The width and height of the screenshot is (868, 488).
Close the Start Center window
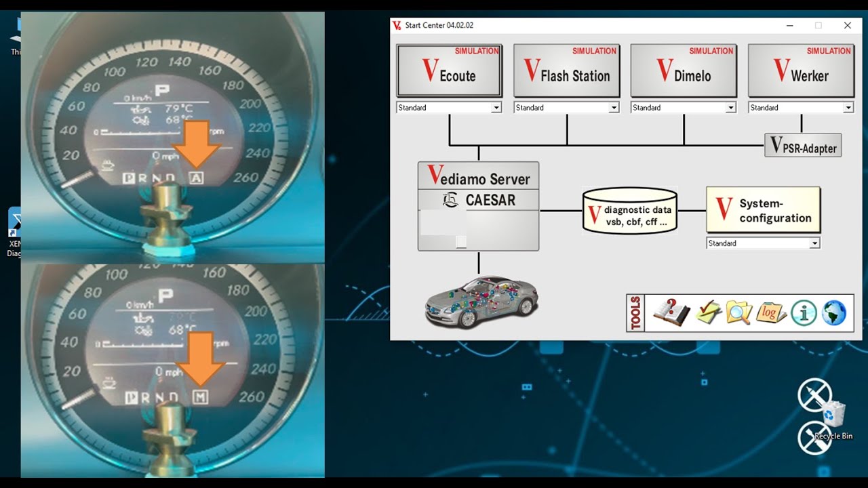[x=848, y=26]
